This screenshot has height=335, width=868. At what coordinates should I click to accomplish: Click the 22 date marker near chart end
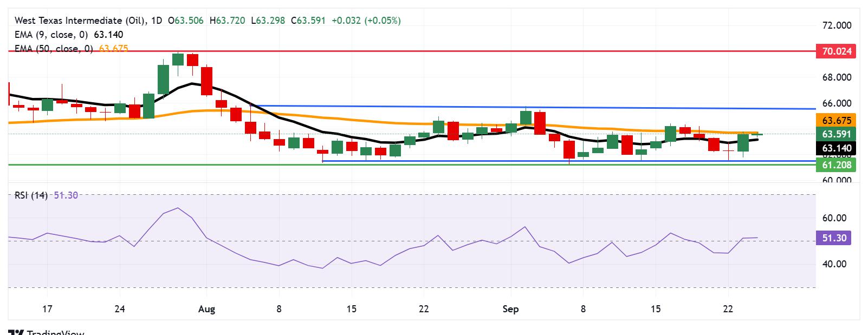(728, 309)
